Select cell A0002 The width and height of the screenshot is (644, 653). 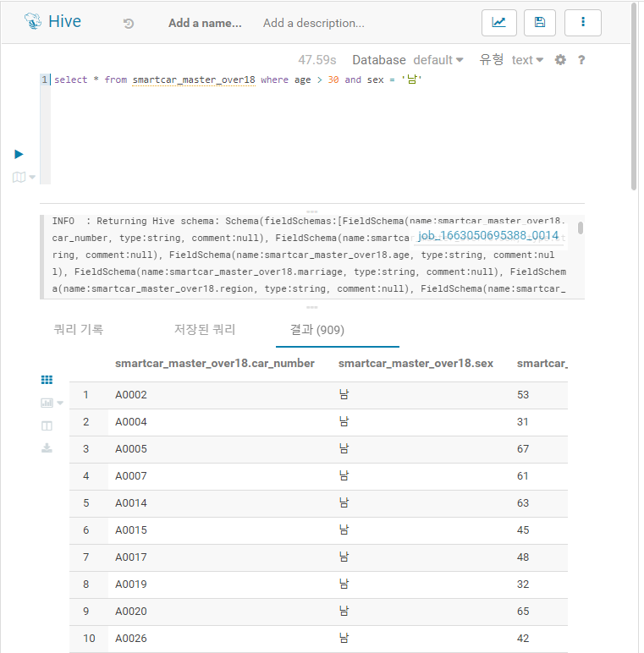[x=131, y=395]
